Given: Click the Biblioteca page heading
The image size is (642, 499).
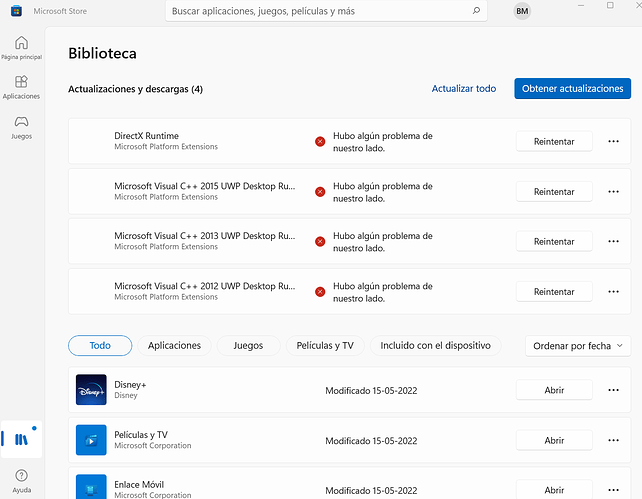Looking at the screenshot, I should click(x=102, y=53).
